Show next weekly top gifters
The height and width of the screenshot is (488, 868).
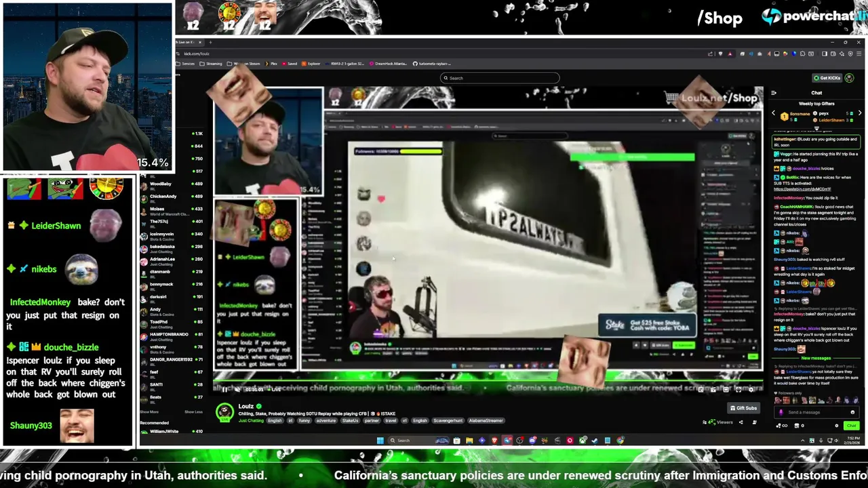pyautogui.click(x=859, y=113)
